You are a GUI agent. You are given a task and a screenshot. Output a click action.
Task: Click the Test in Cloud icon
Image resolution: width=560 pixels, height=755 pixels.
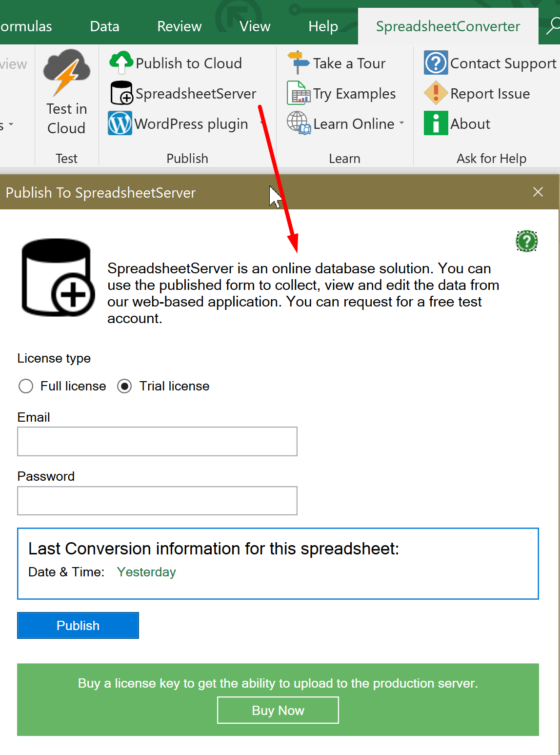66,71
